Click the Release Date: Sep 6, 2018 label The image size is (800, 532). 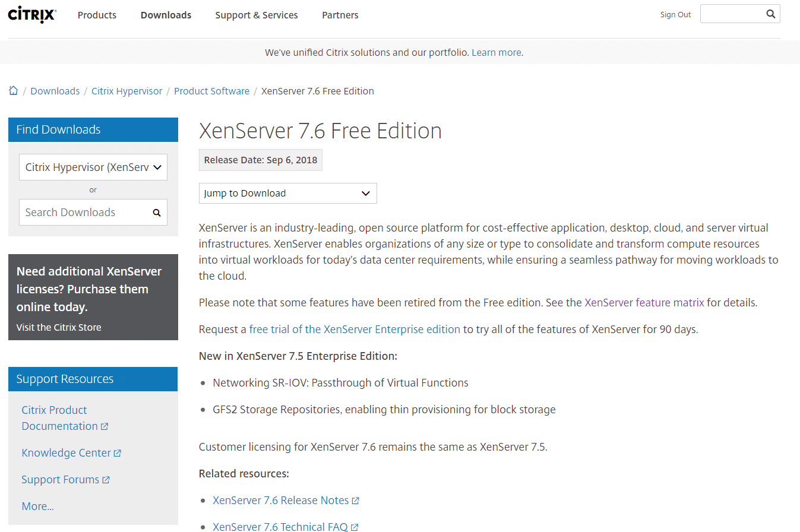click(261, 160)
